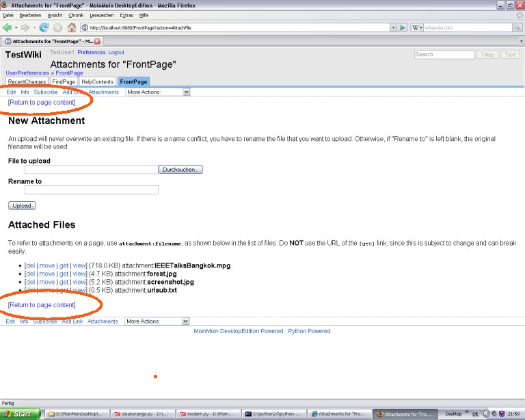Screen dimensions: 525x420
Task: Switch to the RecentChanges tab
Action: 27,81
